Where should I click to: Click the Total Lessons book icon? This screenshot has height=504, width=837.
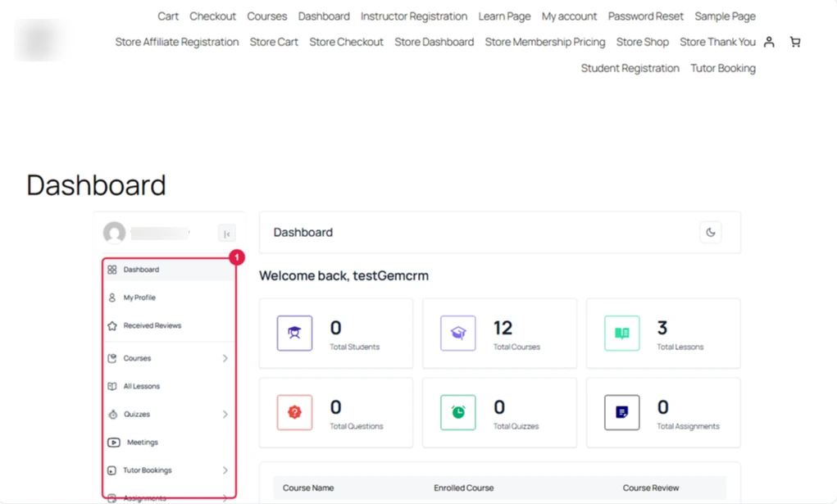point(622,334)
